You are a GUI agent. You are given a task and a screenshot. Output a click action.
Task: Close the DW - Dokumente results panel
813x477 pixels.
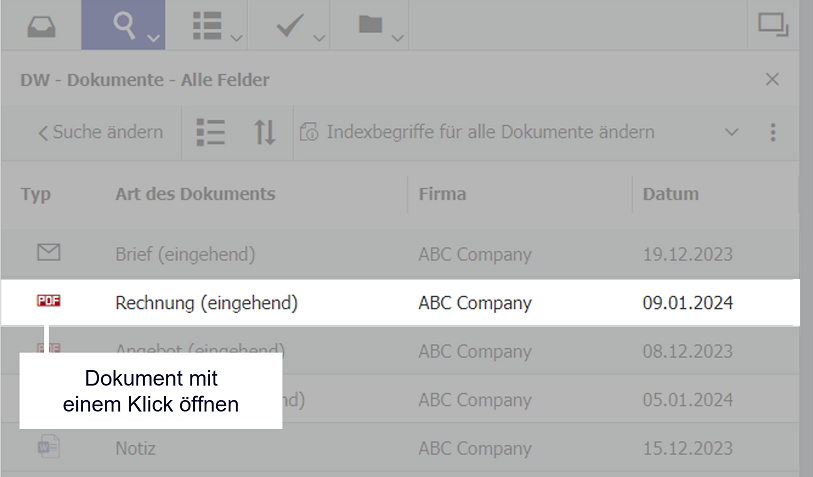[x=772, y=80]
